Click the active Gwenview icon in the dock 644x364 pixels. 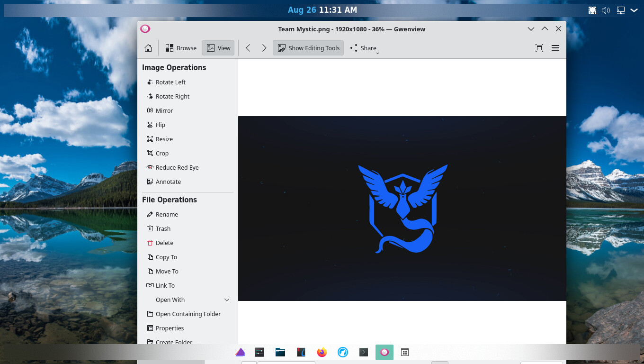tap(385, 352)
